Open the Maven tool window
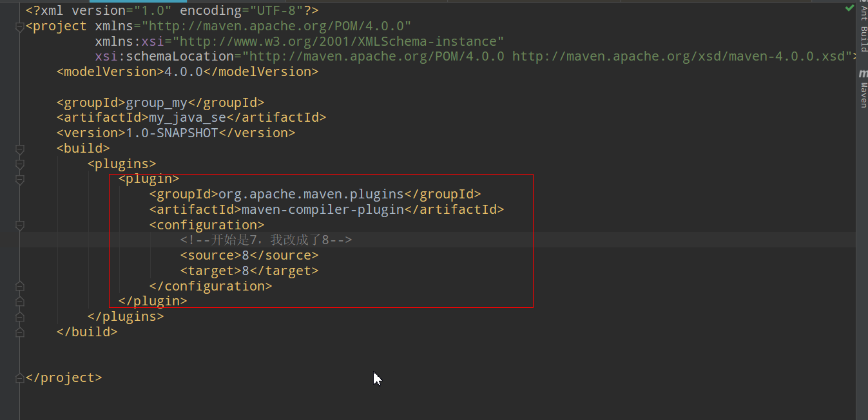The height and width of the screenshot is (420, 868). tap(863, 90)
